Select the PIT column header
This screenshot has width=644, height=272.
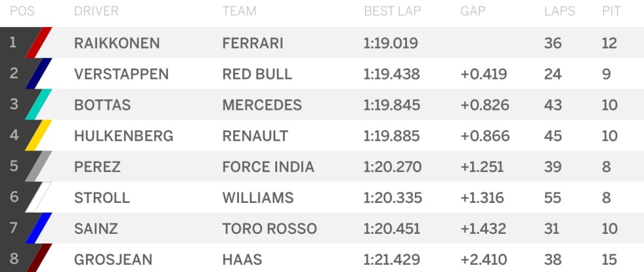tap(610, 11)
